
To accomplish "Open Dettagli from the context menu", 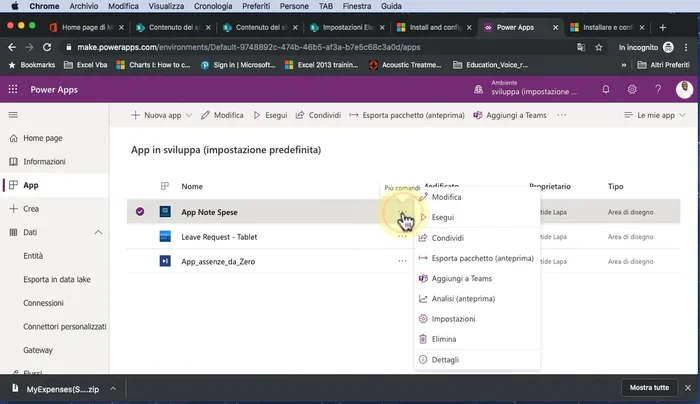I will click(477, 359).
